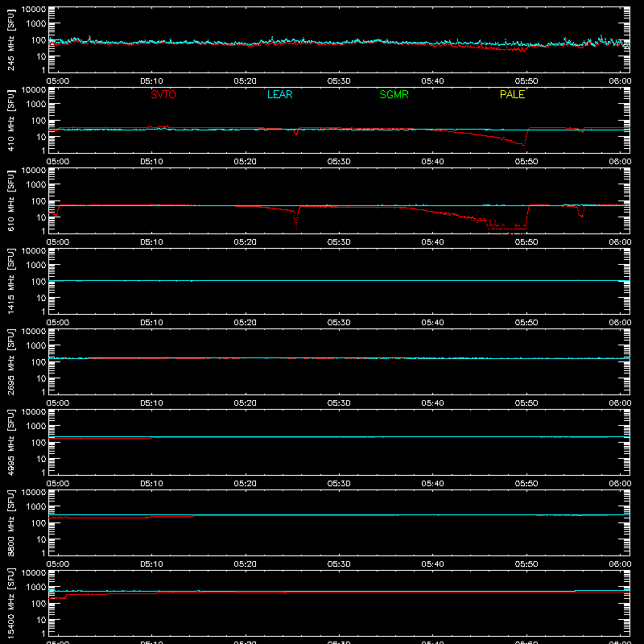Click the red step rise near 05:01 in 15400 MHz plot
Image resolution: width=644 pixels, height=644 pixels.
(x=66, y=596)
